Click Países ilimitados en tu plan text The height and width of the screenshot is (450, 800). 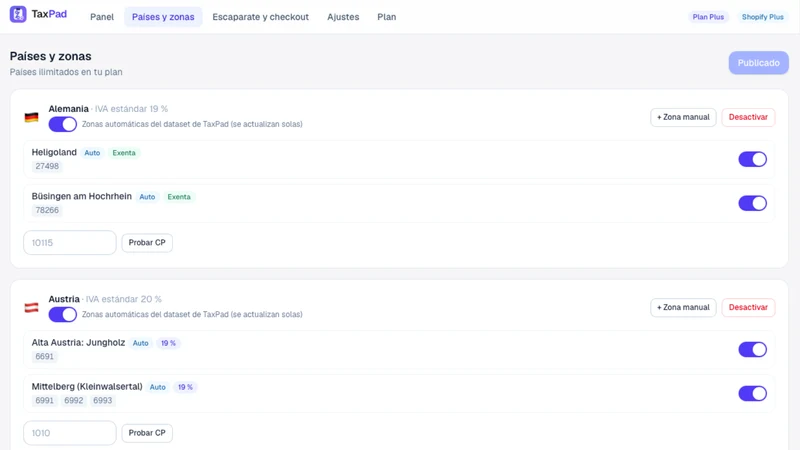coord(66,72)
